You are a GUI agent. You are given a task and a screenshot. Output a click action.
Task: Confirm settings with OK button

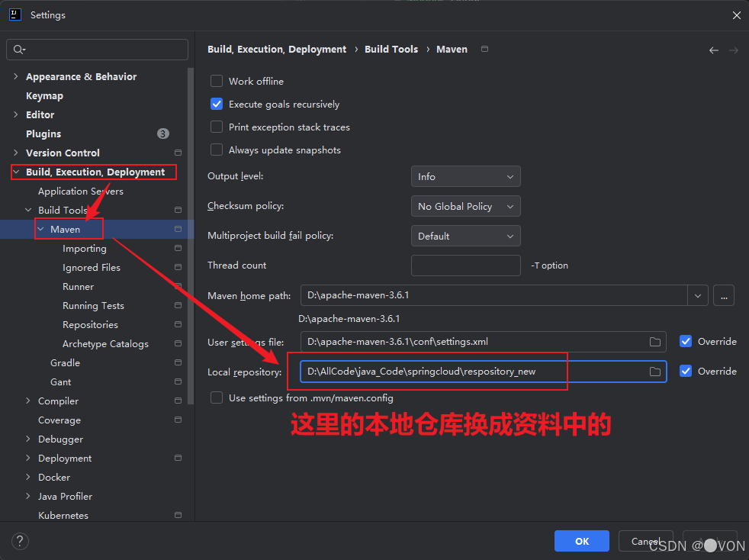point(582,541)
